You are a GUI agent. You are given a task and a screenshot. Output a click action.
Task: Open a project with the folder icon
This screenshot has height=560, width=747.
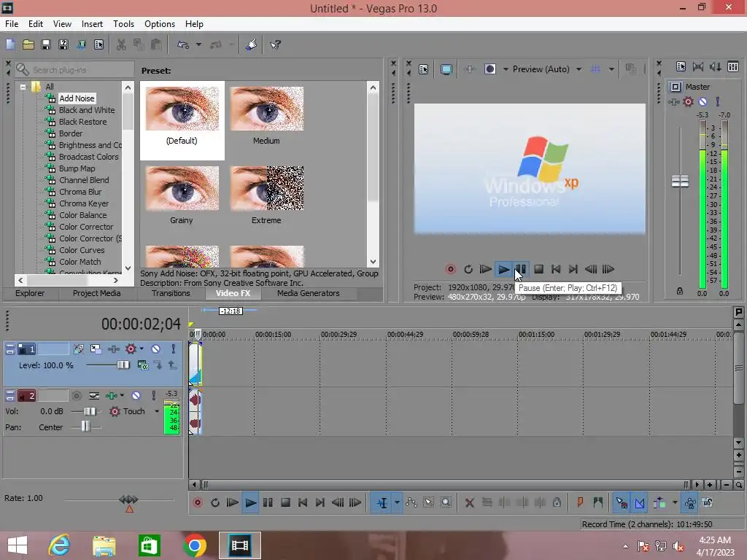(x=28, y=44)
